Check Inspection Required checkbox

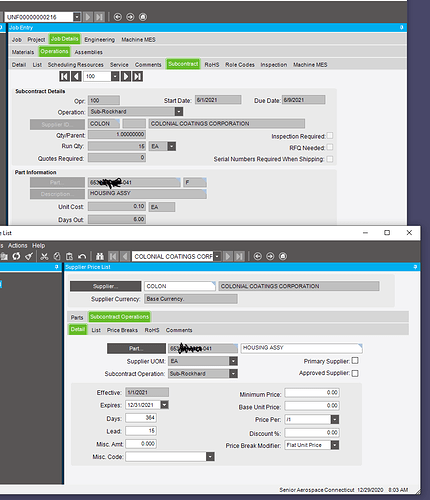(330, 135)
